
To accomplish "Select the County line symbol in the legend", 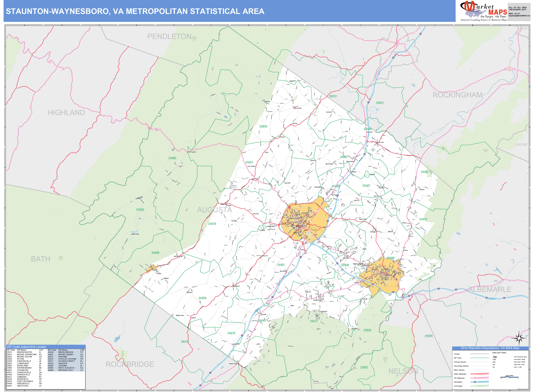I will [x=479, y=354].
